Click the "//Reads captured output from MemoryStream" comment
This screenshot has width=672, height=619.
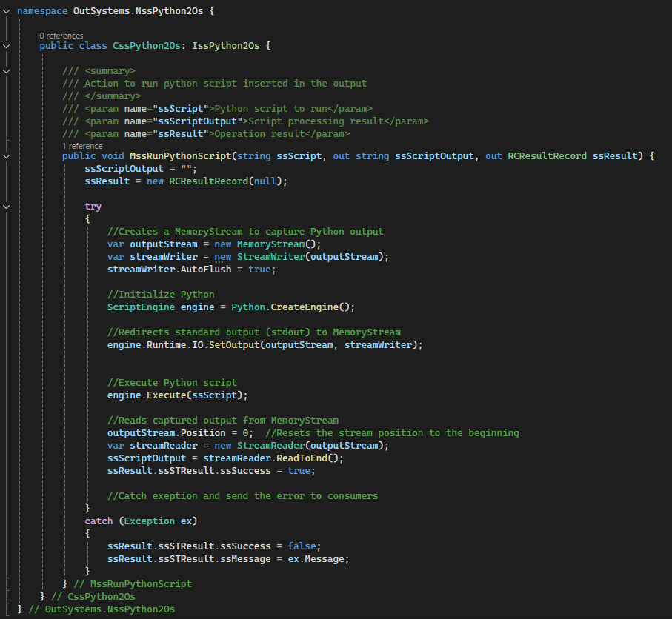coord(223,421)
